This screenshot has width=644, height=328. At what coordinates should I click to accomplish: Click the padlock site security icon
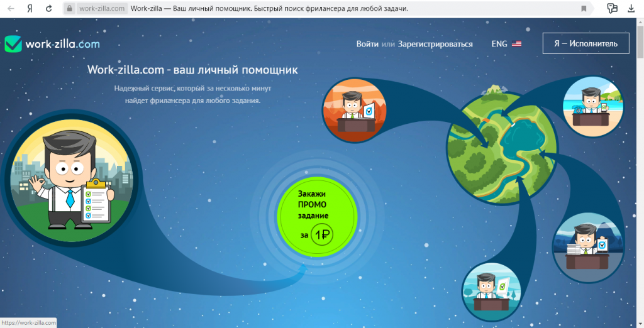point(70,9)
